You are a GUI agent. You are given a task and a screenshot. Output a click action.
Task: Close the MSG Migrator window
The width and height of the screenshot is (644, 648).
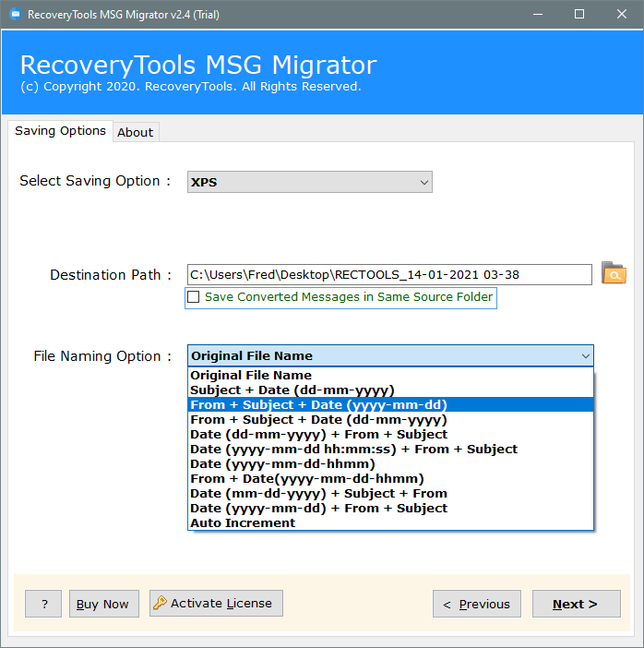coord(622,15)
